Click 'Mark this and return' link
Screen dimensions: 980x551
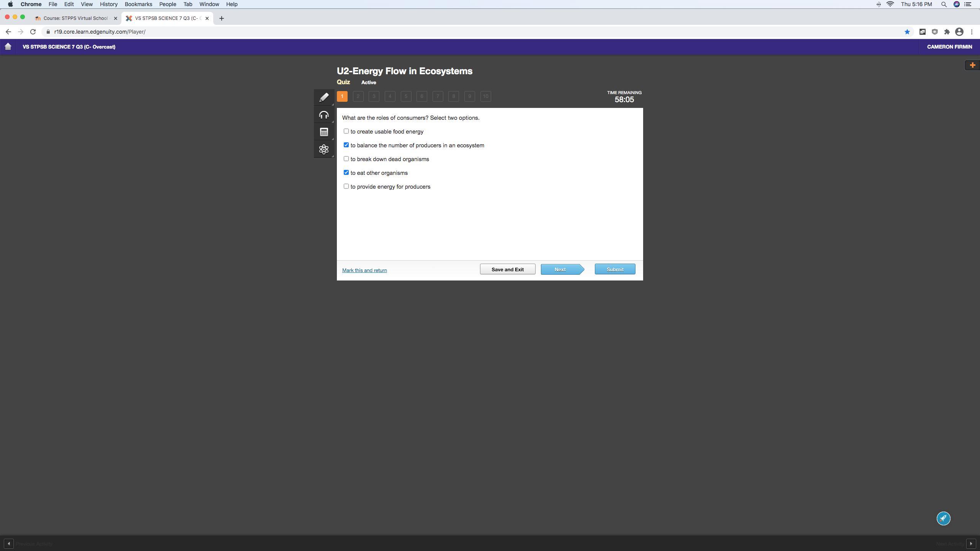point(364,270)
